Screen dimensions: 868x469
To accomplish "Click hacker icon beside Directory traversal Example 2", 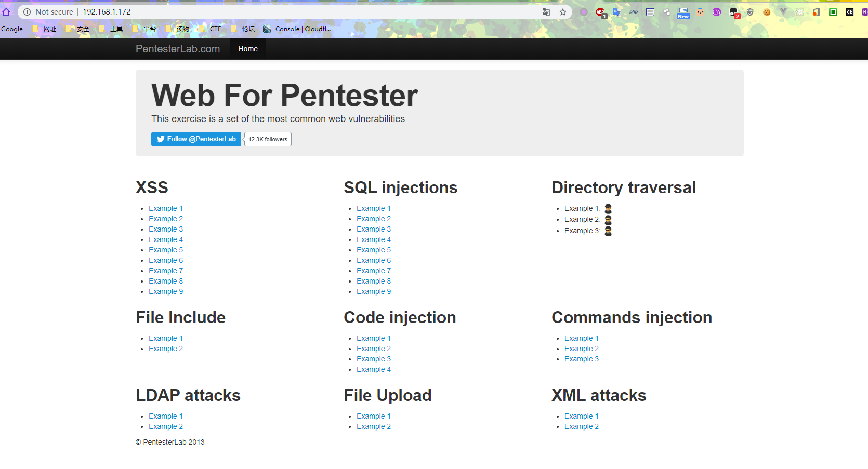I will coord(608,220).
